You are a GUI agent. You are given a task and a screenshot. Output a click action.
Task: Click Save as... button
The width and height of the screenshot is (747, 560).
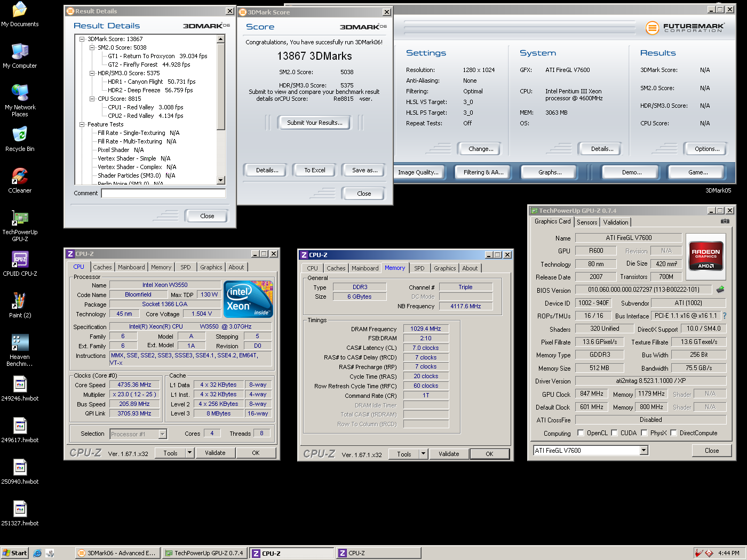pos(364,170)
